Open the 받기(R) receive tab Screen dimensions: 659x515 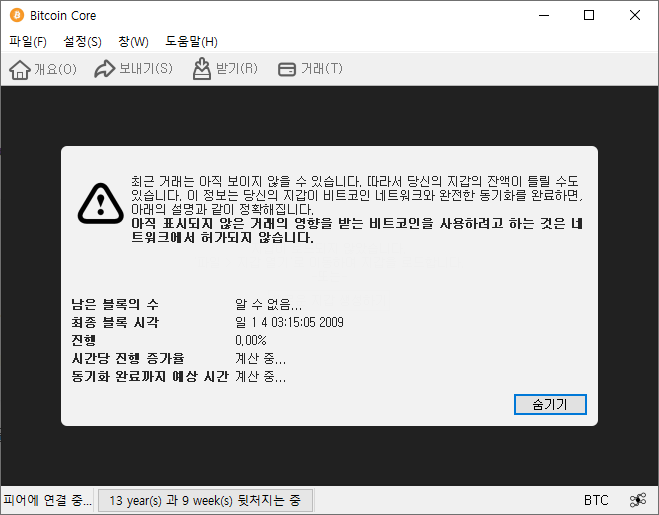pyautogui.click(x=225, y=69)
